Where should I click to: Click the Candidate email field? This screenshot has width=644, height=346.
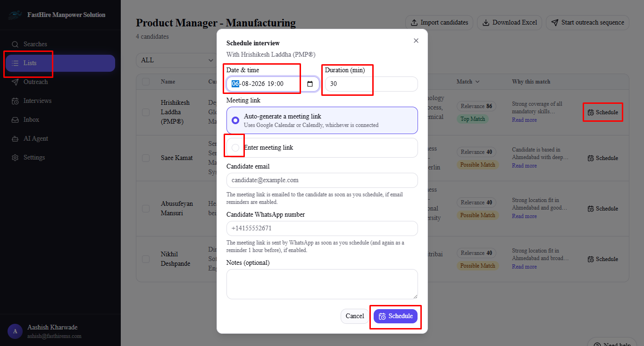pyautogui.click(x=322, y=180)
